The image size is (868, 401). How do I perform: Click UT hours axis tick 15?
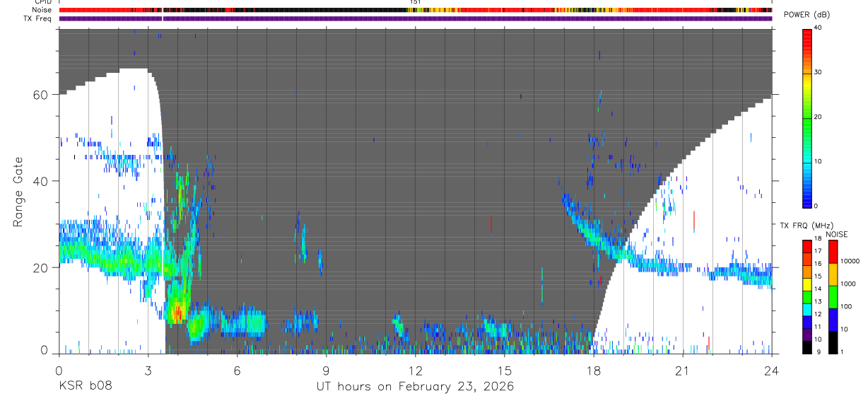[x=505, y=369]
